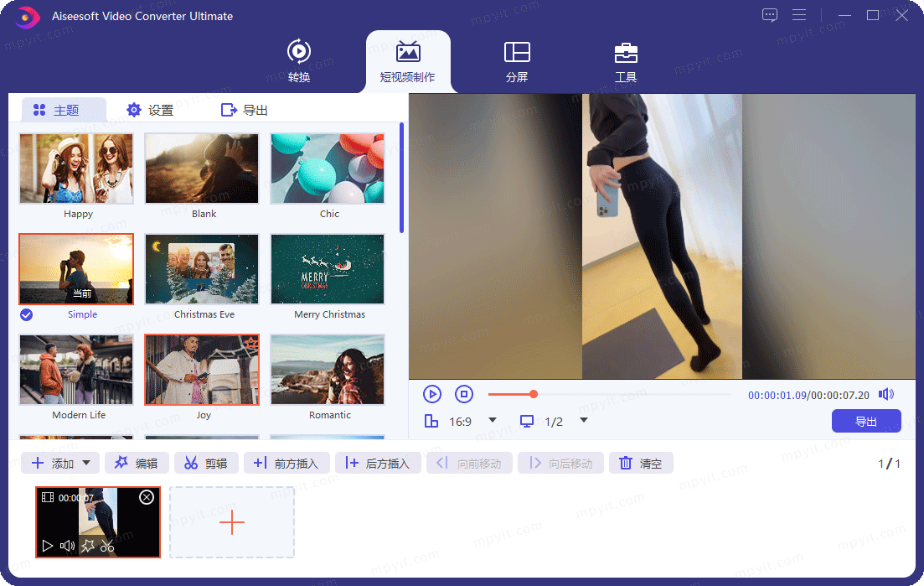The width and height of the screenshot is (924, 586).
Task: Click the monitor resolution icon
Action: 527,421
